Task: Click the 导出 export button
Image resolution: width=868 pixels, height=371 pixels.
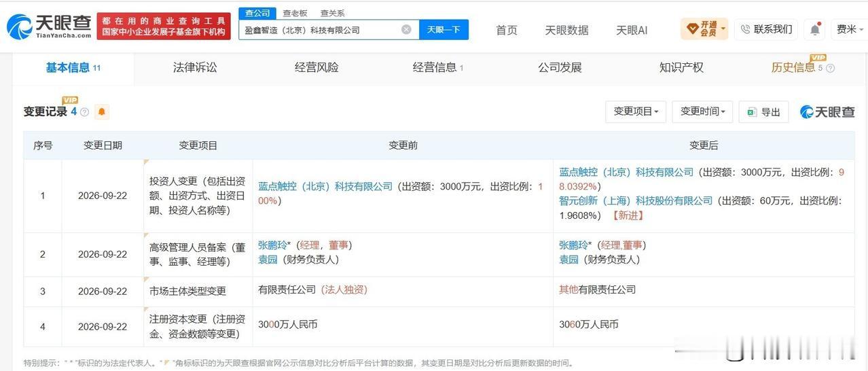Action: tap(764, 111)
